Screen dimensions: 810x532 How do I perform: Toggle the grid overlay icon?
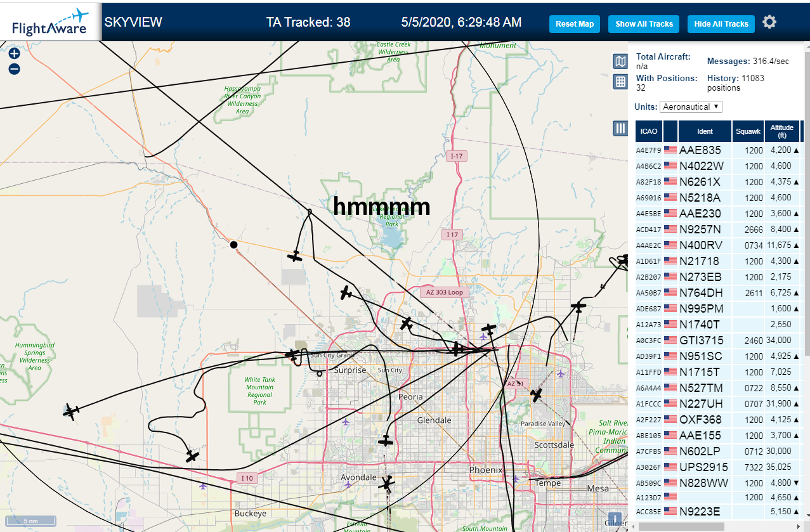point(620,82)
